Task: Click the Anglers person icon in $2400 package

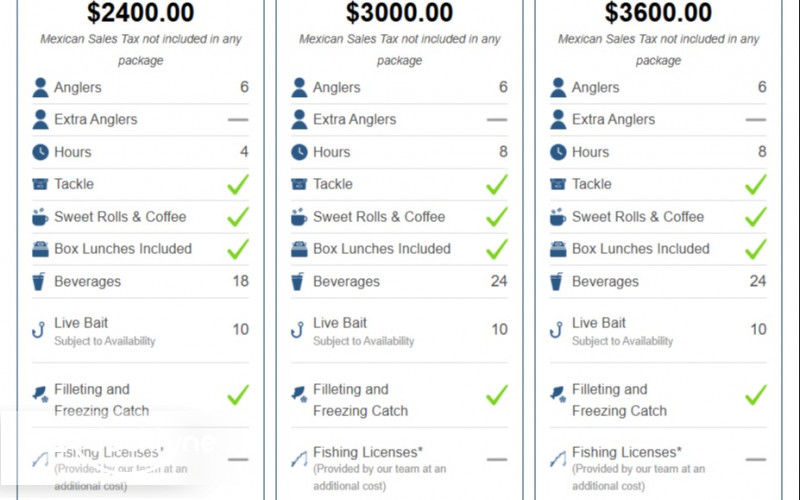Action: pos(40,87)
